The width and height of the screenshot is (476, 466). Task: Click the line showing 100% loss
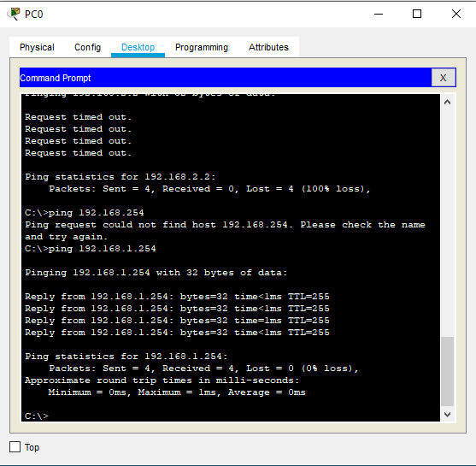click(x=209, y=189)
